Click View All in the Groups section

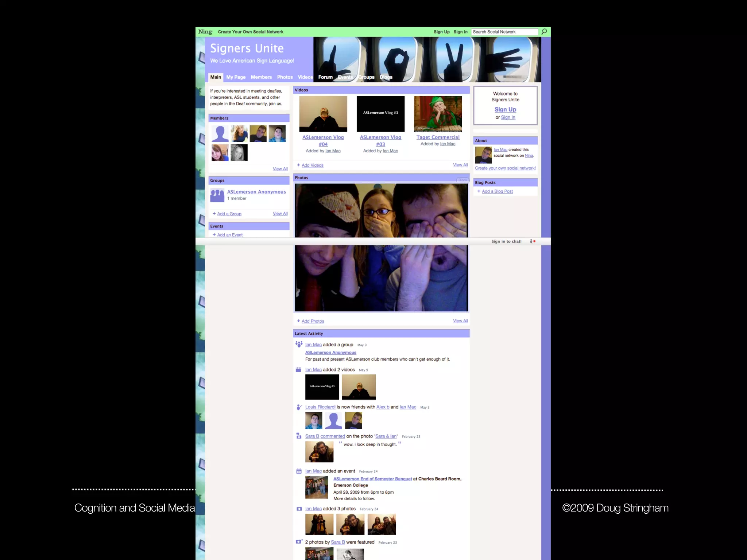click(x=280, y=214)
